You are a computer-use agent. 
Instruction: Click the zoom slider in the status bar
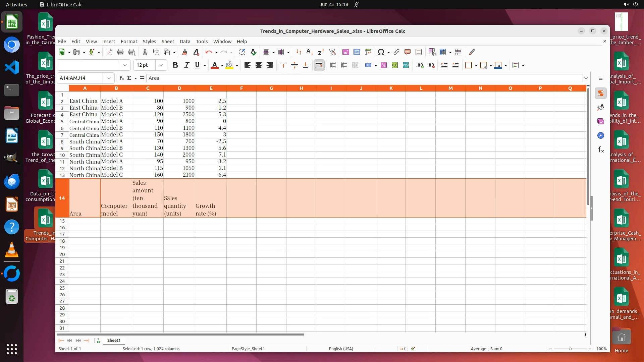570,349
